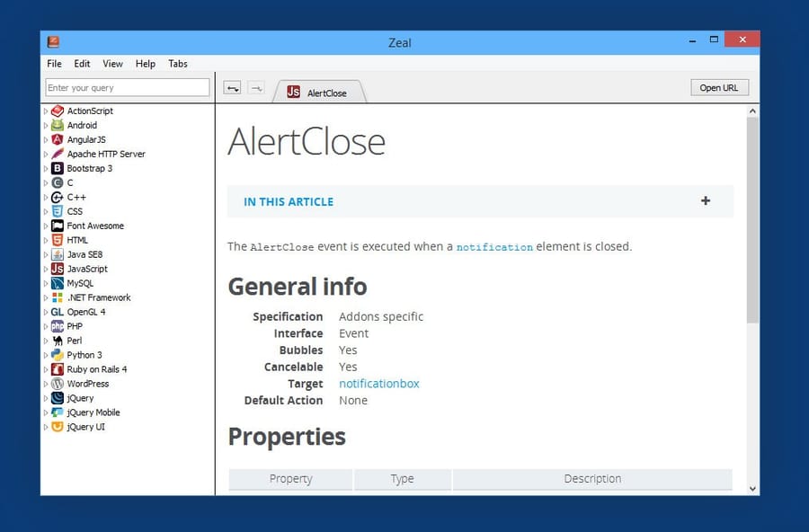This screenshot has width=809, height=532.
Task: Click the jQuery Mobile docset icon
Action: pos(58,412)
